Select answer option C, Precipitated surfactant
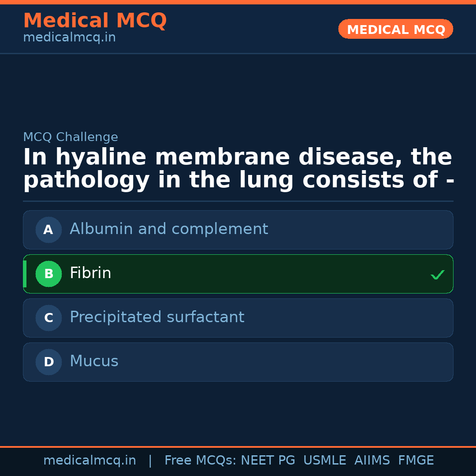Image resolution: width=476 pixels, height=476 pixels. pyautogui.click(x=238, y=318)
